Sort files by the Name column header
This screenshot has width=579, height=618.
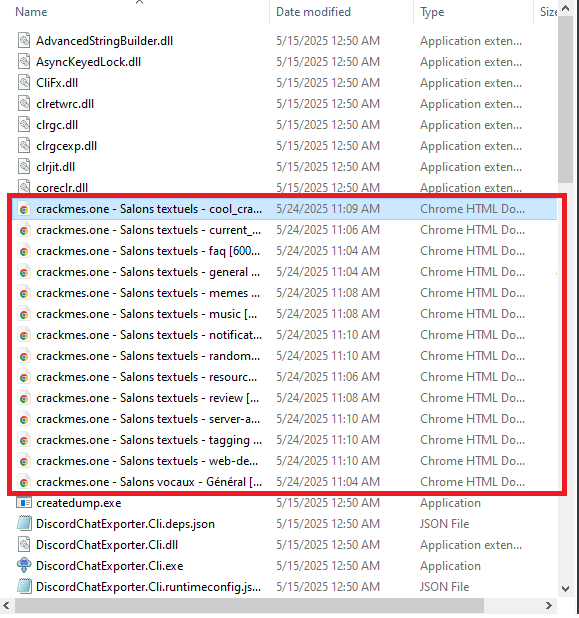[x=31, y=12]
